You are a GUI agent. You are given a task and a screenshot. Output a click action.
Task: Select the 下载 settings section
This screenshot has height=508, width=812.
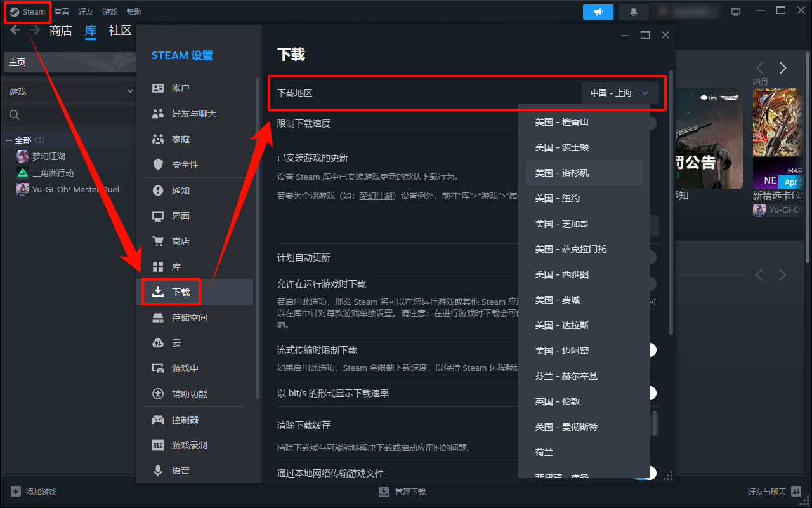click(x=195, y=292)
